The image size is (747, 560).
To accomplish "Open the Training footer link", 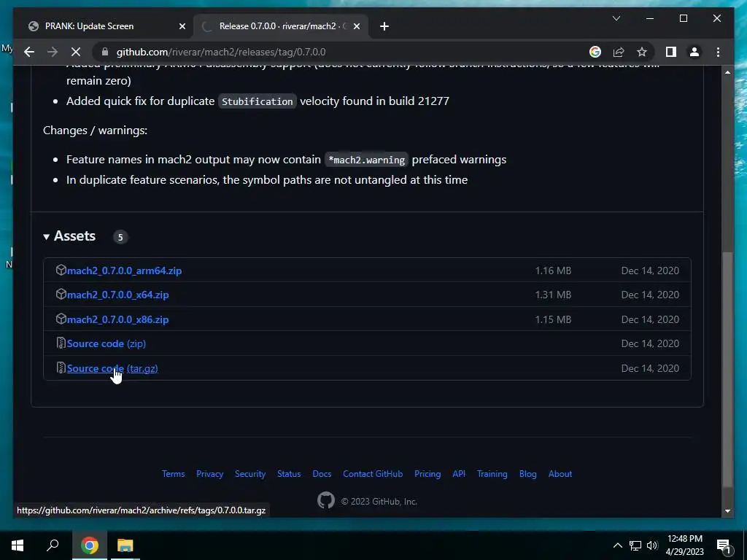I will (492, 474).
